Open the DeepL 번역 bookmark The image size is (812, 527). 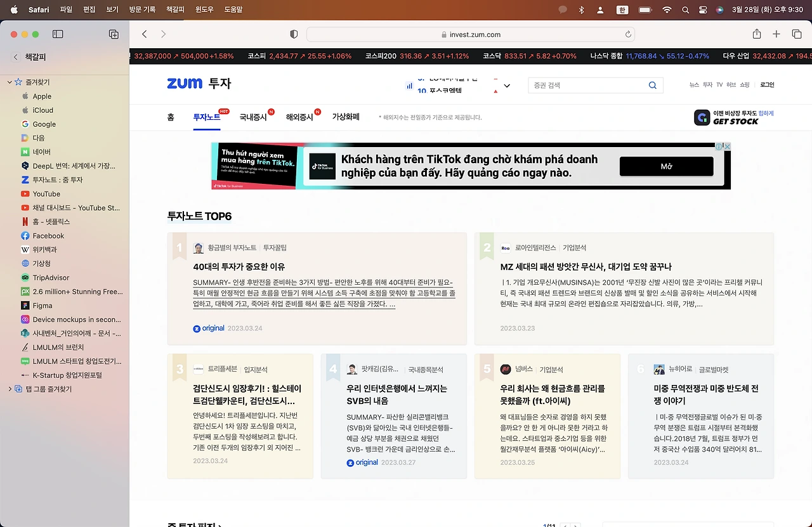click(x=74, y=166)
